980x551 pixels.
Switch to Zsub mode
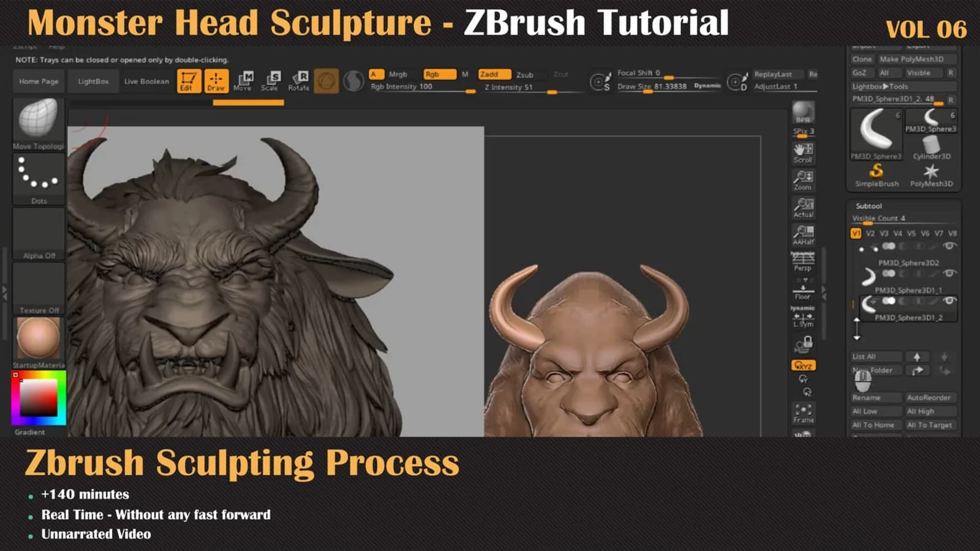(x=525, y=75)
